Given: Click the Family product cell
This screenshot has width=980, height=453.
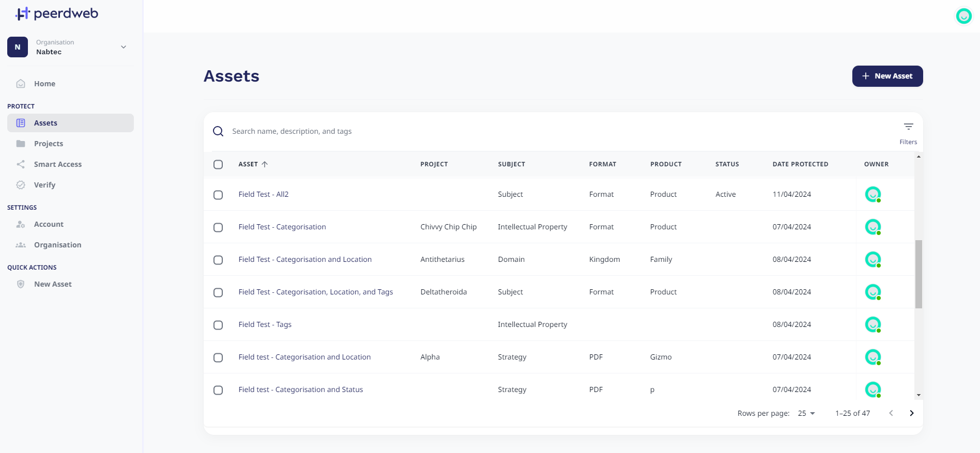Looking at the screenshot, I should 661,259.
